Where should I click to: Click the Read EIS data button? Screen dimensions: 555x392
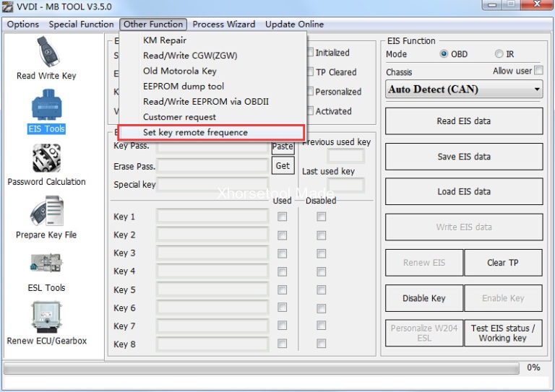tap(463, 121)
